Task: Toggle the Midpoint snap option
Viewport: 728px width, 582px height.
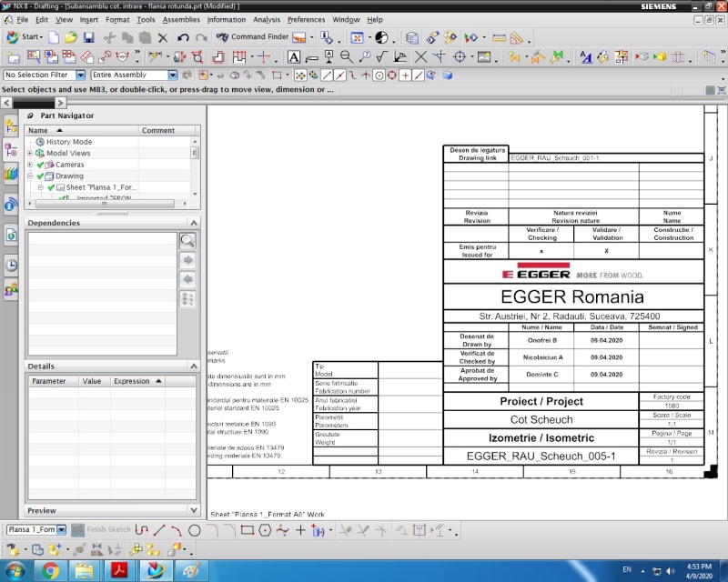Action: [340, 75]
